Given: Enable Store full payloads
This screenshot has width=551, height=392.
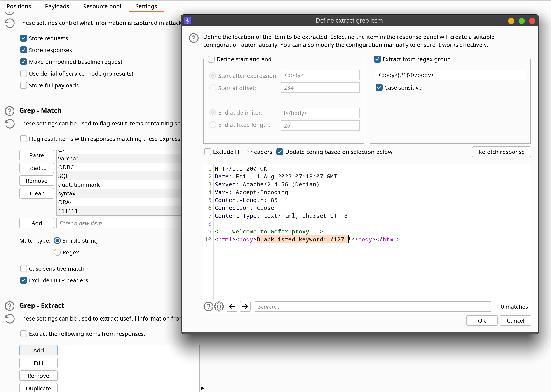Looking at the screenshot, I should (x=23, y=85).
